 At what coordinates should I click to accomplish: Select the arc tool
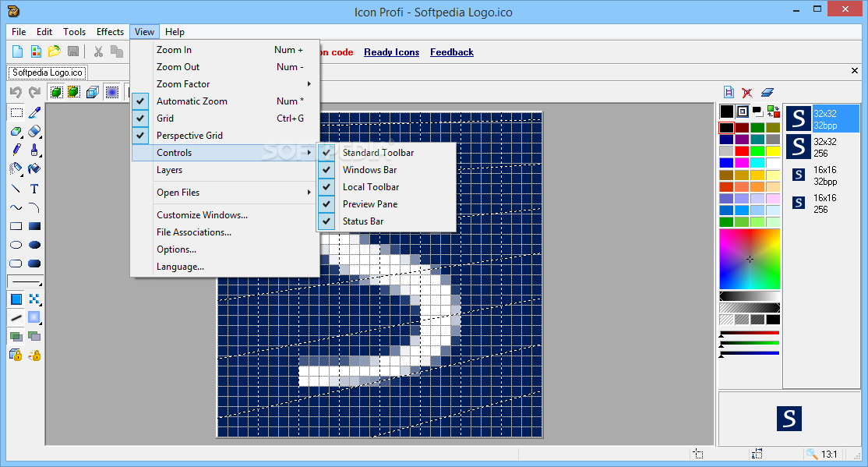click(34, 207)
